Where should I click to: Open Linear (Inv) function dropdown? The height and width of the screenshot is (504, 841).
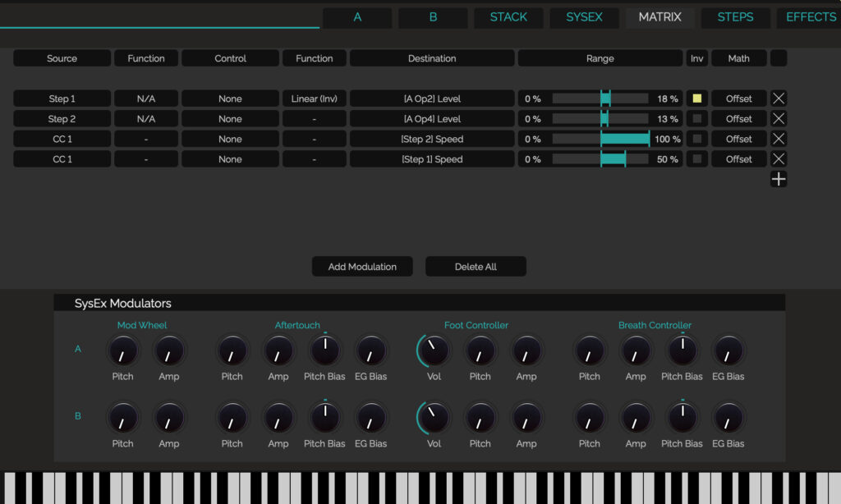[315, 99]
